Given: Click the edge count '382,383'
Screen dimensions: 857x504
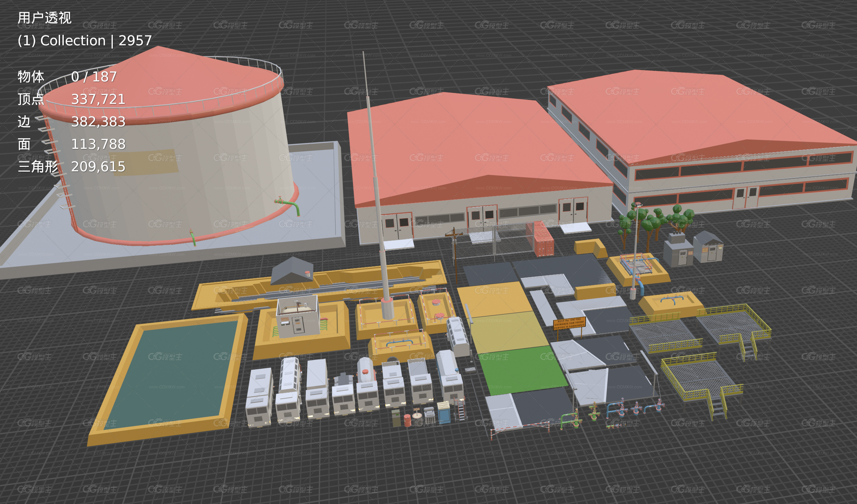Looking at the screenshot, I should coord(98,122).
